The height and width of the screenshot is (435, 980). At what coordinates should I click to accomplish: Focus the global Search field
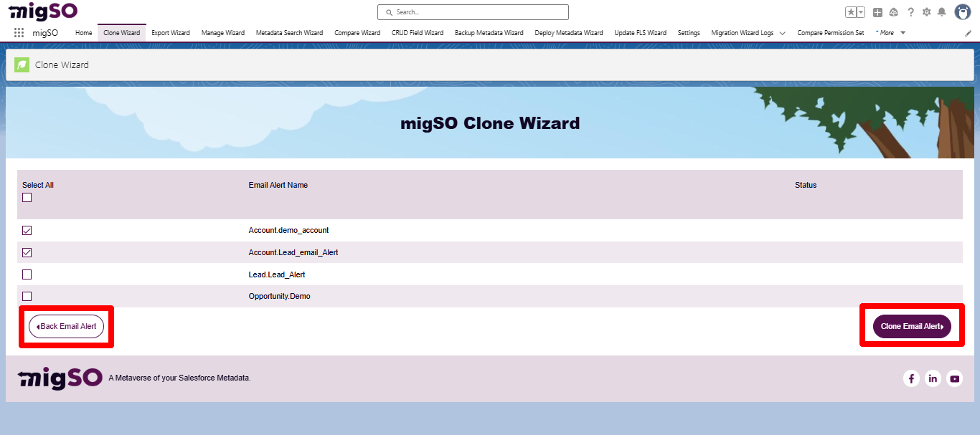pyautogui.click(x=473, y=12)
